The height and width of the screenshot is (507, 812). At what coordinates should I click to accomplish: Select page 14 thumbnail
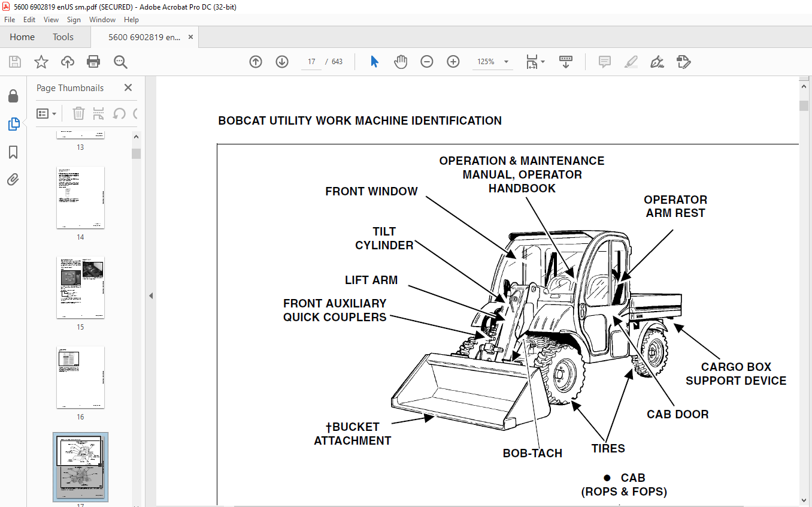point(80,197)
